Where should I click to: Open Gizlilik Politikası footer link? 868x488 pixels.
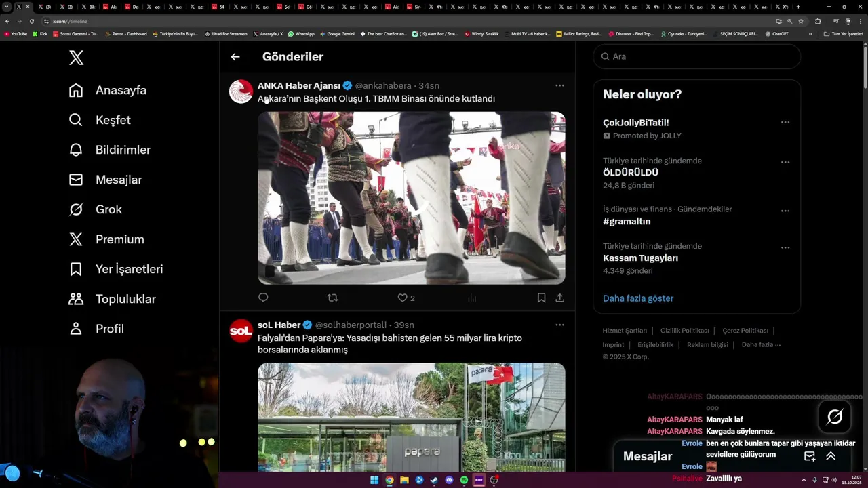685,331
